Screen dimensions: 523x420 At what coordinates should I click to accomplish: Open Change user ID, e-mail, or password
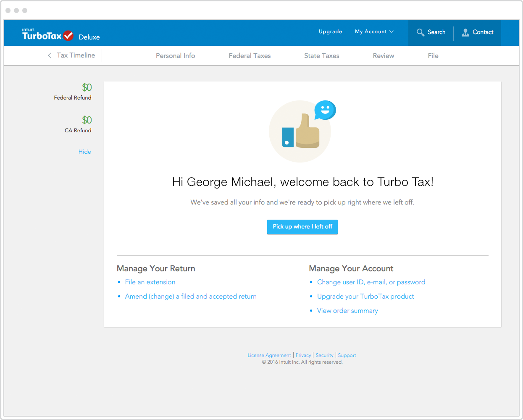(371, 282)
